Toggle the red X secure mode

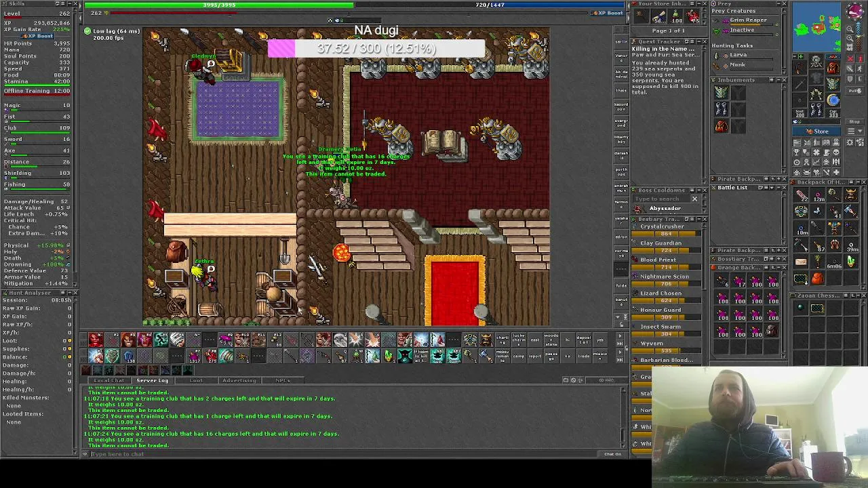pos(850,59)
